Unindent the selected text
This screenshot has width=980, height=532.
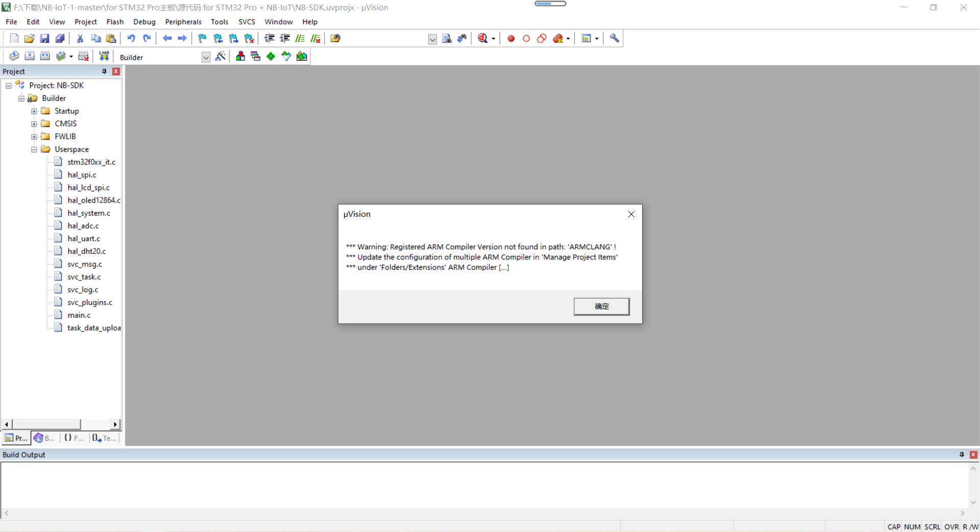285,38
